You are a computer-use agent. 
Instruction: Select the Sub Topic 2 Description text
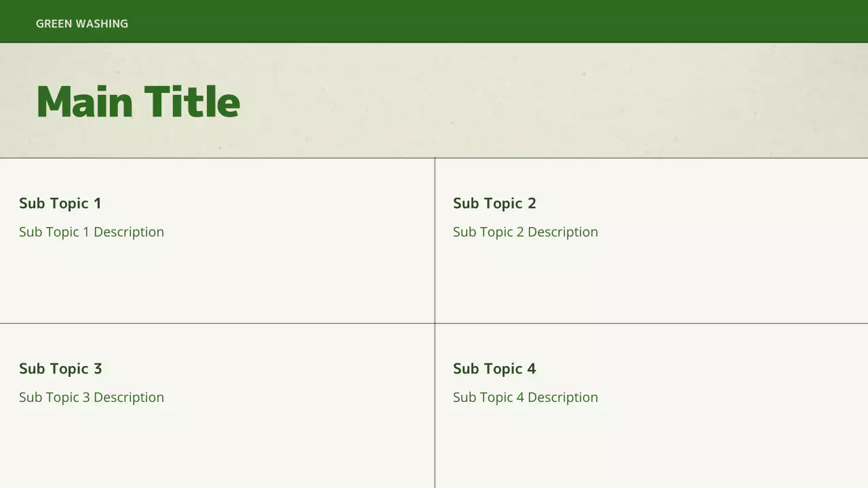point(526,232)
